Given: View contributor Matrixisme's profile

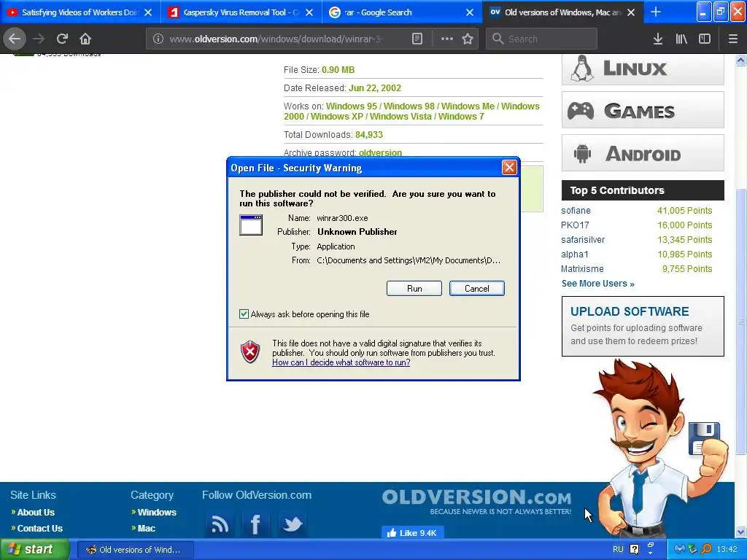Looking at the screenshot, I should point(582,269).
